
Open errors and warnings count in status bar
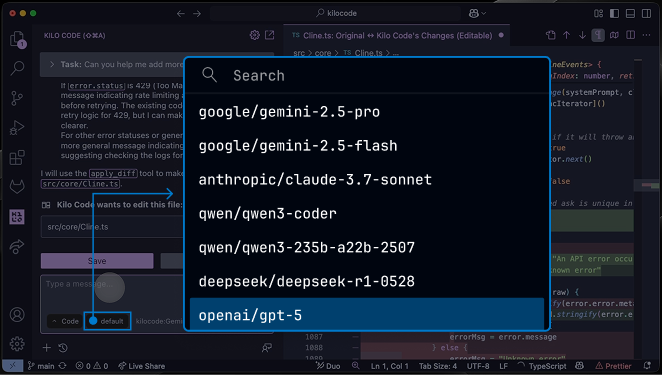(x=92, y=366)
